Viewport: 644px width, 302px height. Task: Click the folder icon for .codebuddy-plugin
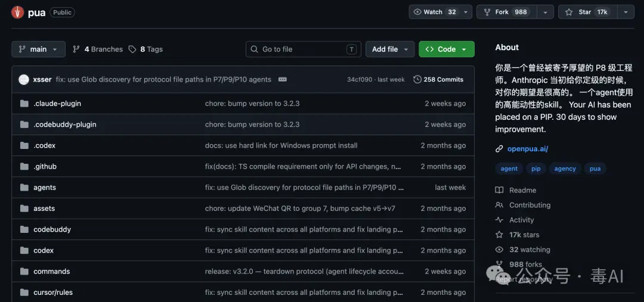(x=24, y=124)
